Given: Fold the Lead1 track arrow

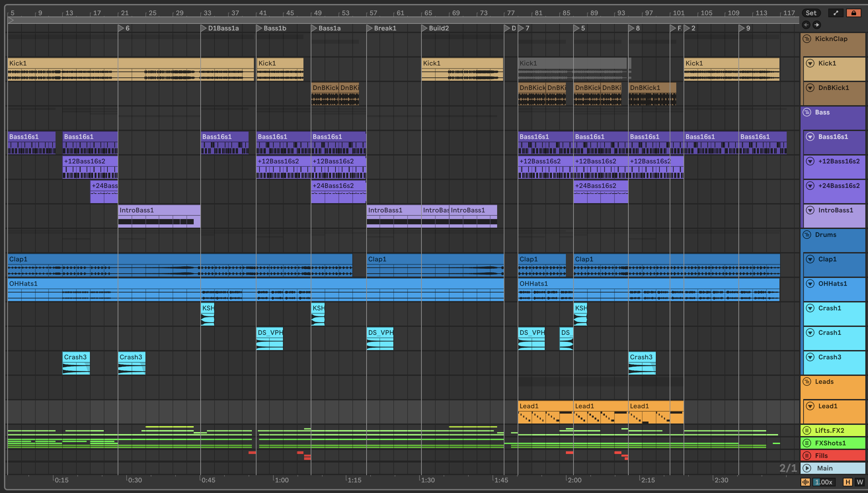Looking at the screenshot, I should click(x=810, y=406).
